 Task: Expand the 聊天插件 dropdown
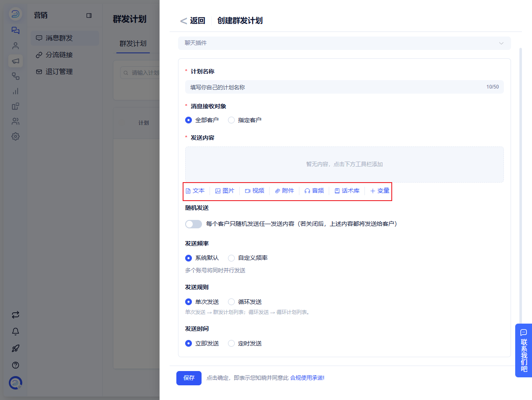coord(344,43)
